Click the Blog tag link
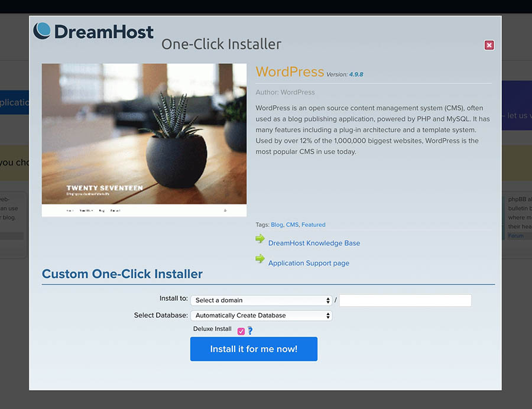The height and width of the screenshot is (409, 532). click(x=277, y=225)
